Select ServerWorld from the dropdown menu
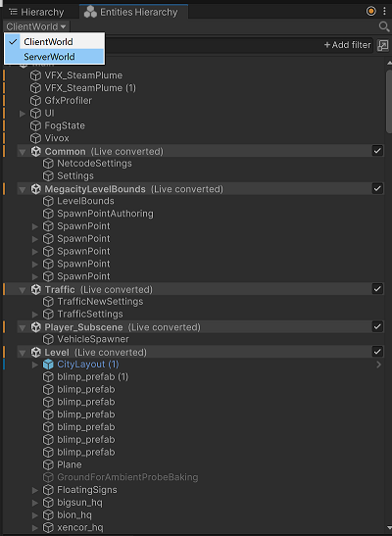392x536 pixels. click(x=54, y=57)
